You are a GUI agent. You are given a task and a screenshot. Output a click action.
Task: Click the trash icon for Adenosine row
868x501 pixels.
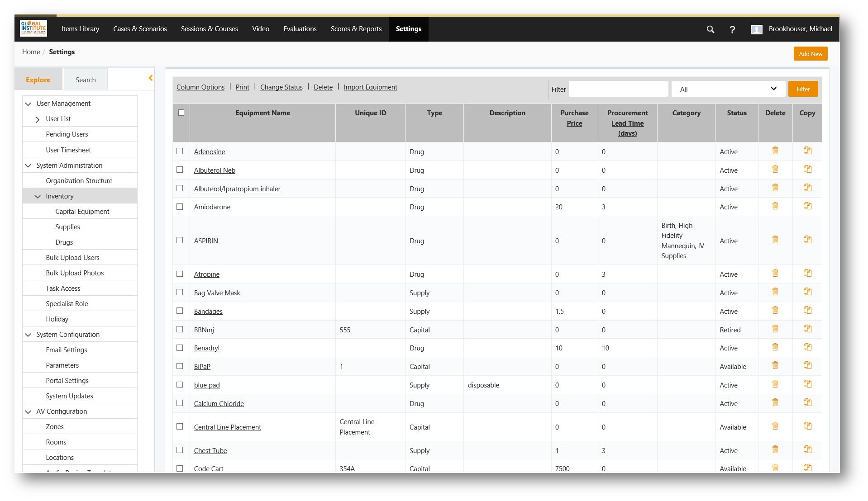(775, 151)
